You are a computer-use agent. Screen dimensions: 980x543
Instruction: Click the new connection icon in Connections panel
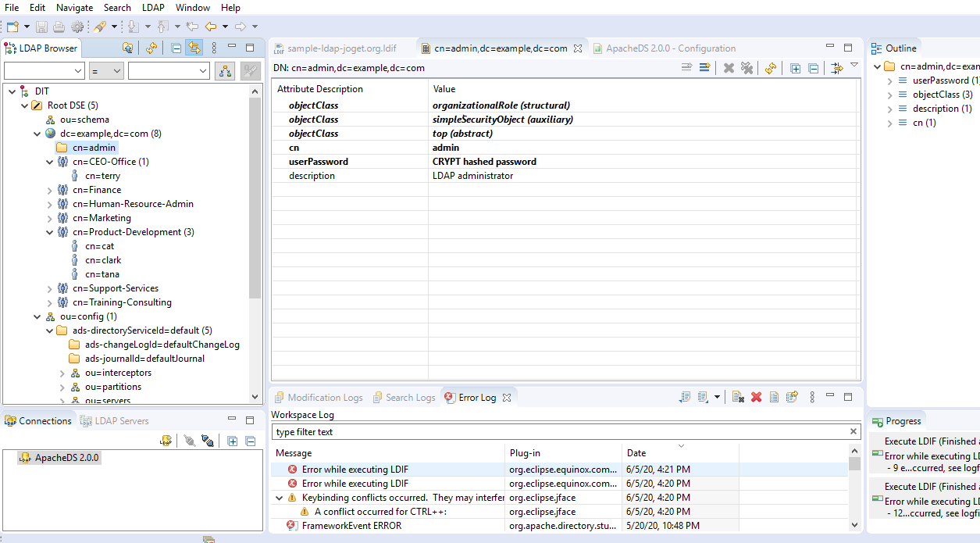point(166,441)
